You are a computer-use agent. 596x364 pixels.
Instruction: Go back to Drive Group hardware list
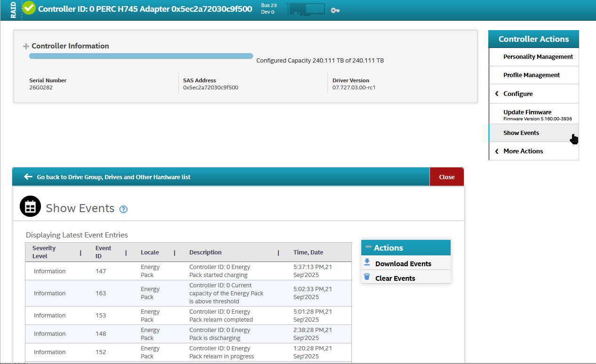click(113, 177)
